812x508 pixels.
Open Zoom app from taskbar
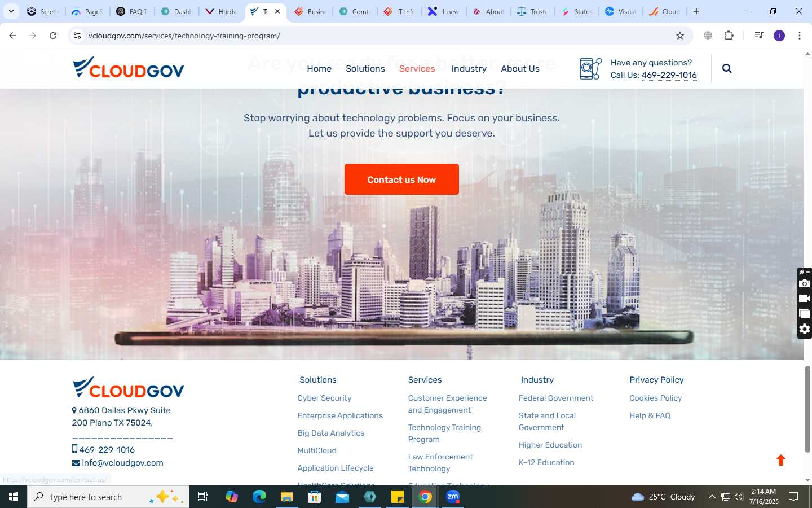click(x=453, y=497)
